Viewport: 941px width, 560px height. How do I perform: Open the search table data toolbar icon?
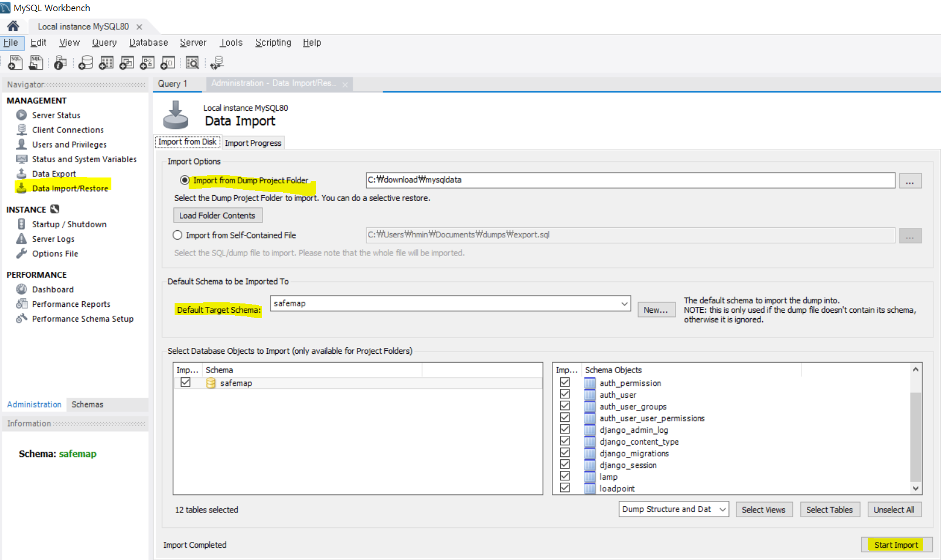(x=192, y=62)
